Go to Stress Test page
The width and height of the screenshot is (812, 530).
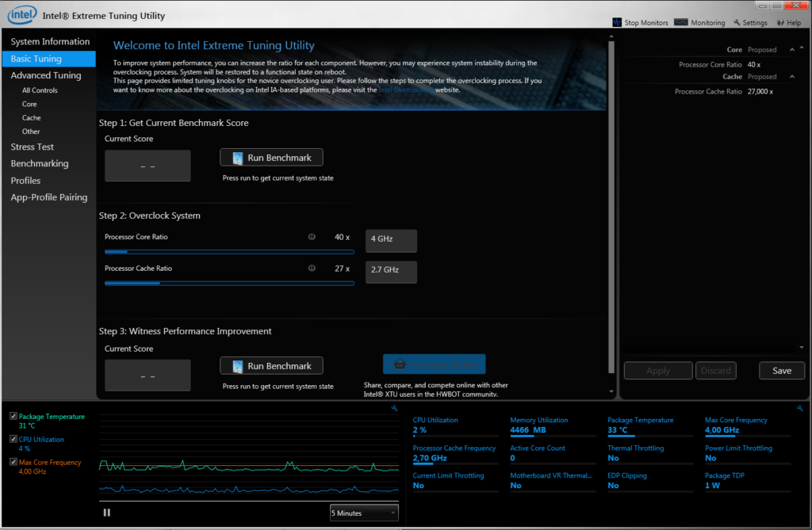coord(32,147)
